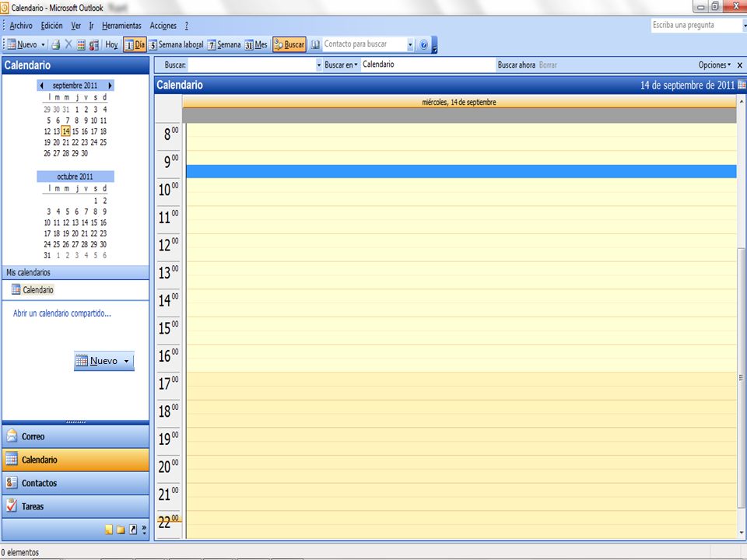Click Borrar in the search bar

[x=548, y=65]
